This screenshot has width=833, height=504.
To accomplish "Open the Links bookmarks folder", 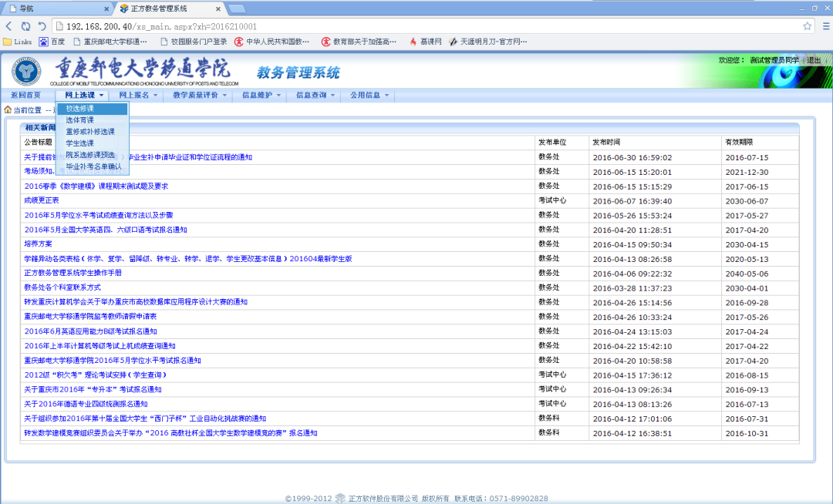I will click(17, 42).
